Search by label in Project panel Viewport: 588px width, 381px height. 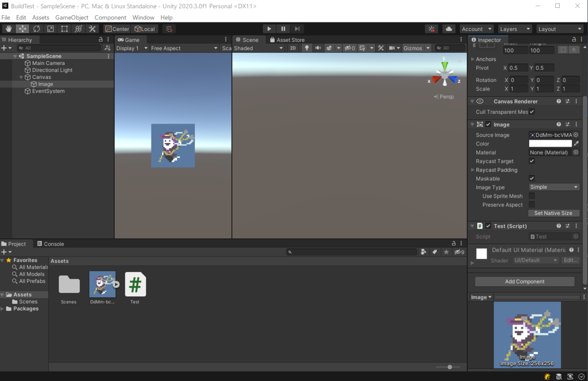click(435, 252)
